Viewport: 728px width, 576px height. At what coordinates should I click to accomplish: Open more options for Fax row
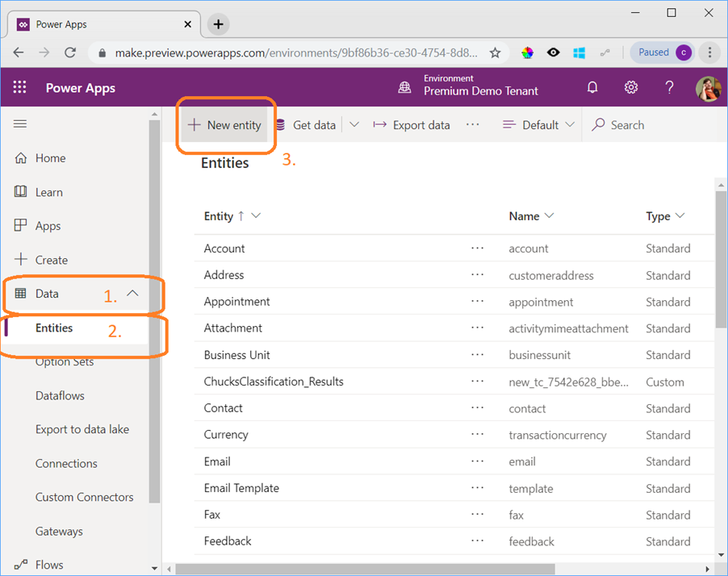point(477,514)
